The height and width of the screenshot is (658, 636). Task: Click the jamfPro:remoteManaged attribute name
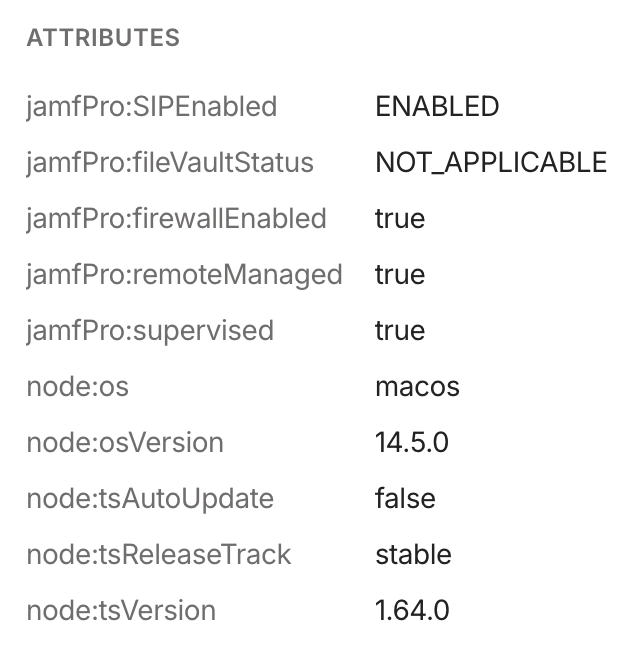[184, 274]
